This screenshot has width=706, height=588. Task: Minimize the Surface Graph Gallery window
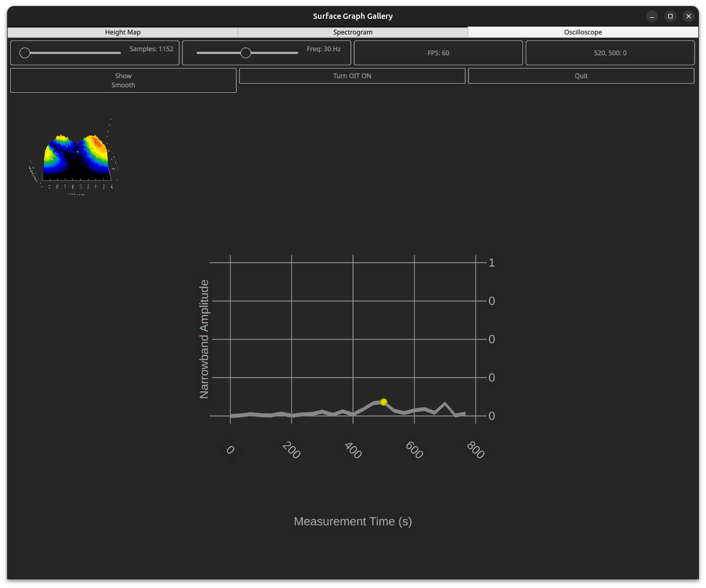652,16
